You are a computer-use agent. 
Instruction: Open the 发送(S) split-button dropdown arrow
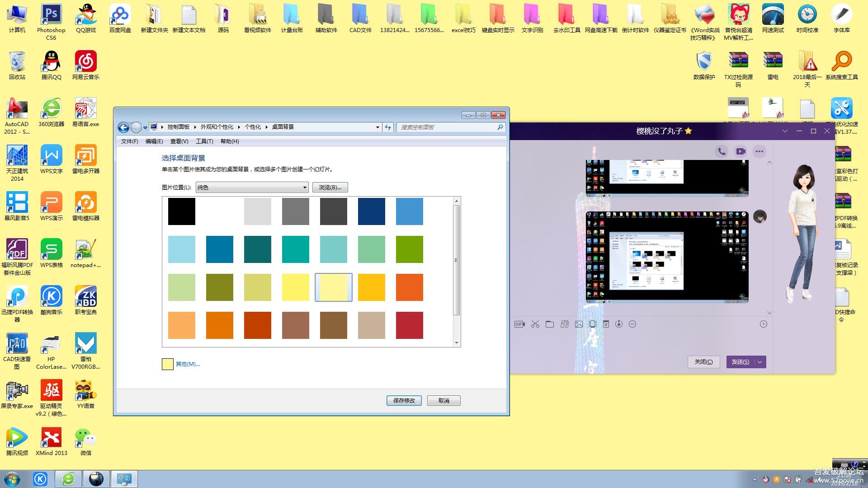pyautogui.click(x=760, y=362)
